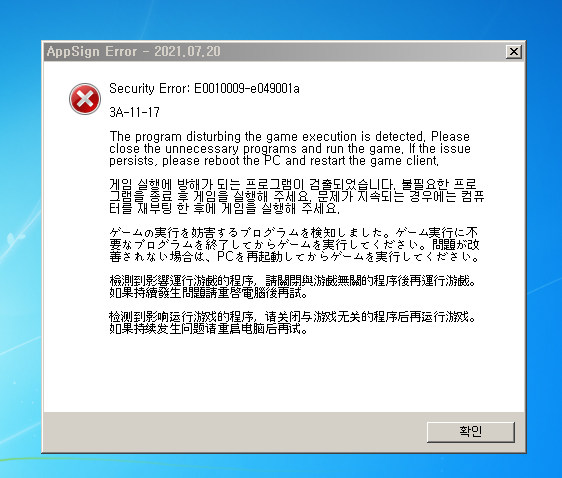Click the error code E0010009-e049001a
The image size is (562, 478).
pos(247,89)
